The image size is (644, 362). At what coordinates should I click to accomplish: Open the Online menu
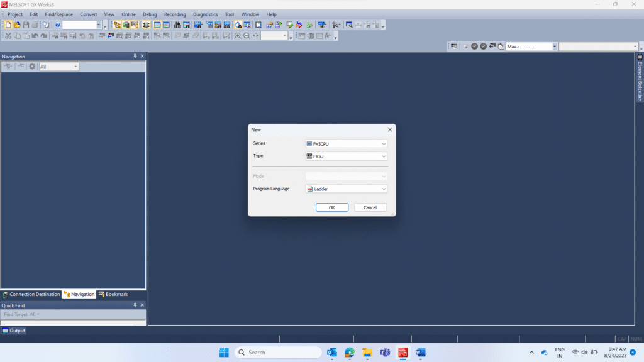128,14
